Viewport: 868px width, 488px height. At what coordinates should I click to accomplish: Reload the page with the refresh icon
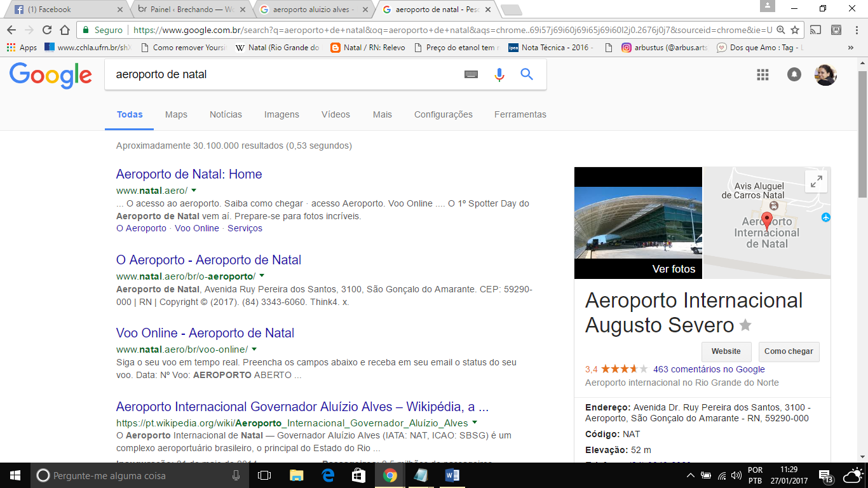click(x=46, y=30)
